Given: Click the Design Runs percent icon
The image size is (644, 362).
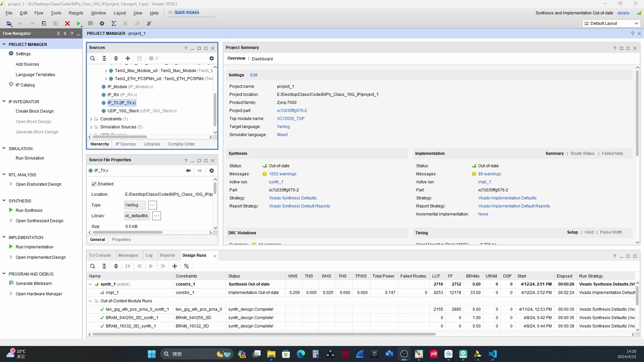Looking at the screenshot, I should pyautogui.click(x=186, y=266).
